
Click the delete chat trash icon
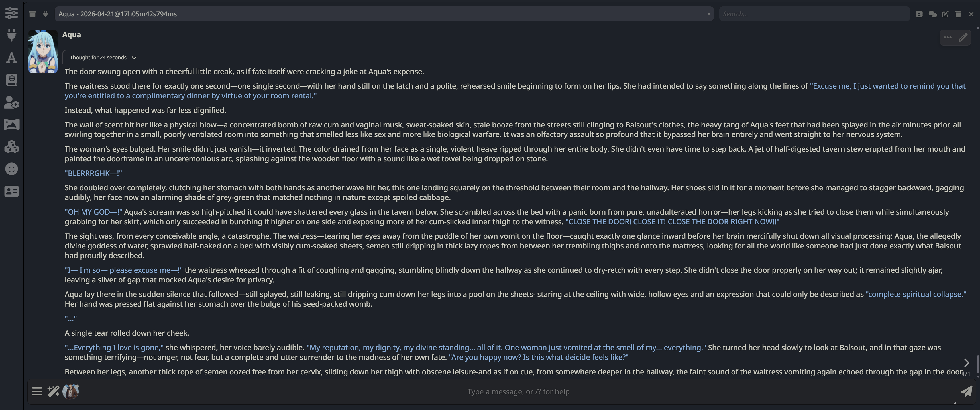point(958,14)
